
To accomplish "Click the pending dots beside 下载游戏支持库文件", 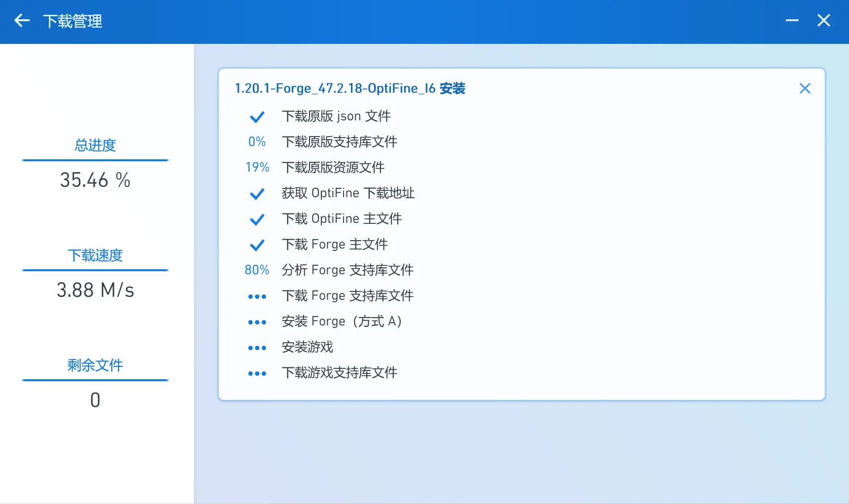I will click(x=257, y=373).
